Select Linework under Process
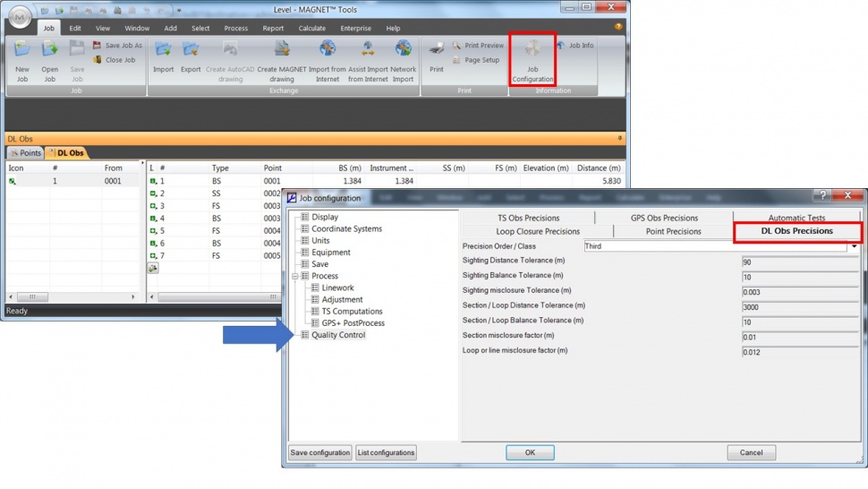This screenshot has height=489, width=868. (x=337, y=288)
